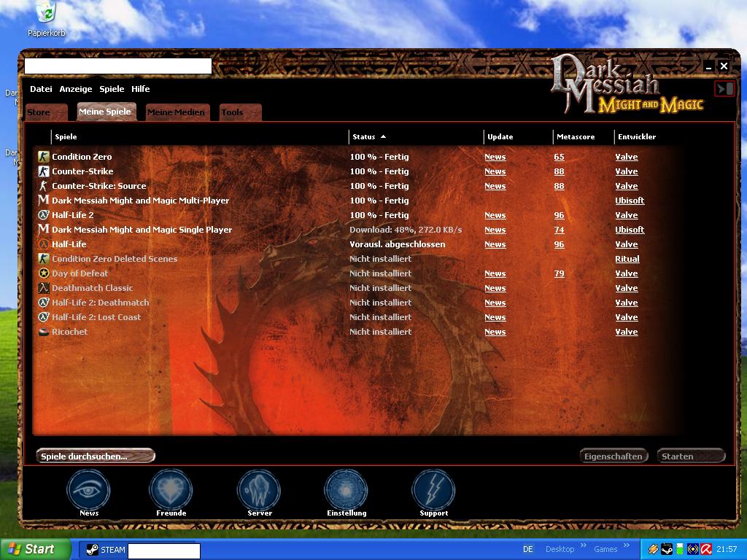Click Dark Messiah Multi-Player M icon
This screenshot has height=560, width=747.
(43, 200)
